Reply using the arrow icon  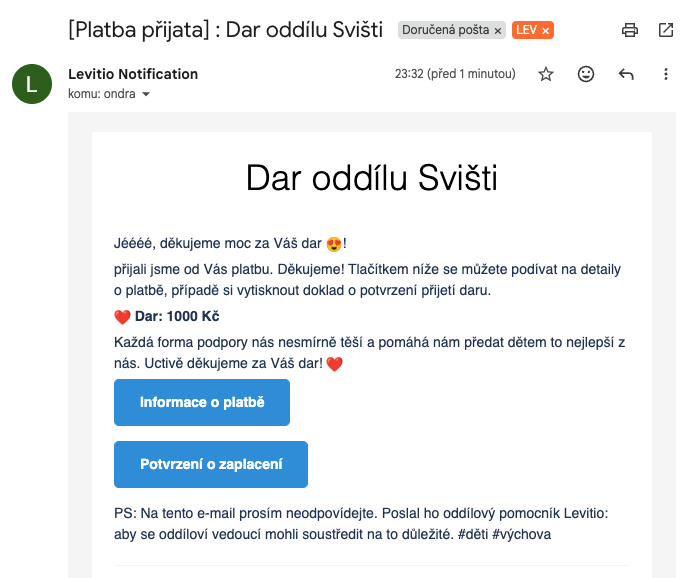[x=627, y=74]
